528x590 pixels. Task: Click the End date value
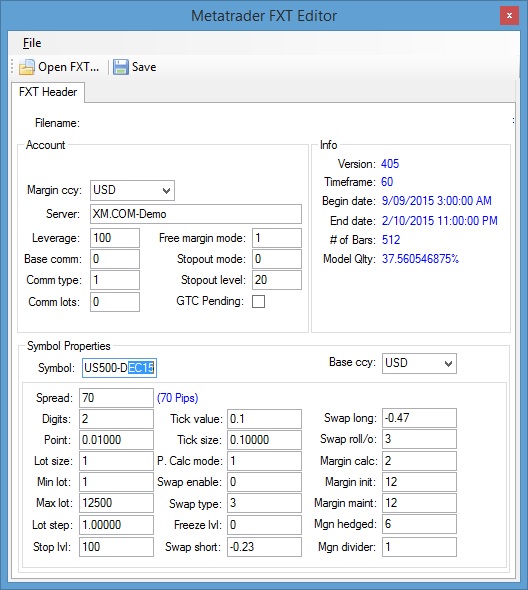440,220
